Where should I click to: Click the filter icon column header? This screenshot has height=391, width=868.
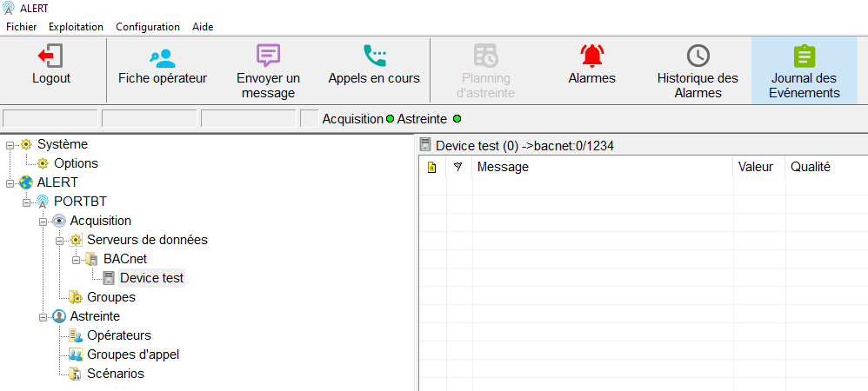coord(457,167)
